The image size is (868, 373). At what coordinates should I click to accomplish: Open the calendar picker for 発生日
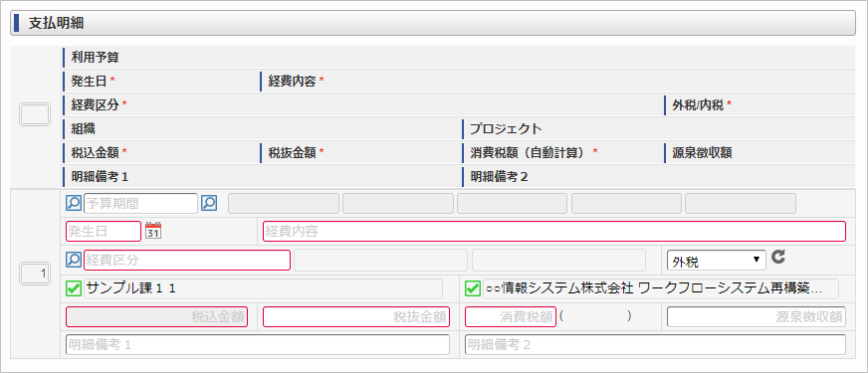click(152, 231)
